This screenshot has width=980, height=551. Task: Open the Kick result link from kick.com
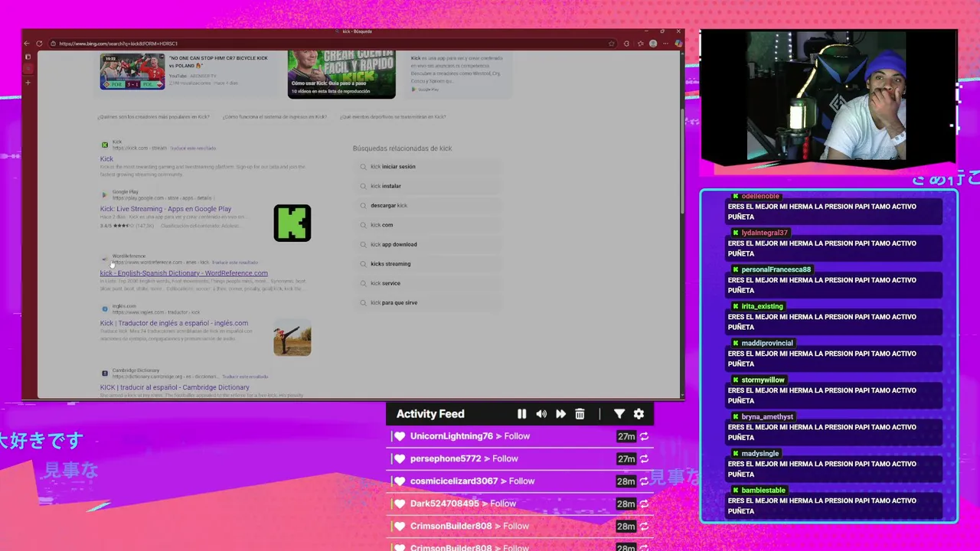coord(106,159)
